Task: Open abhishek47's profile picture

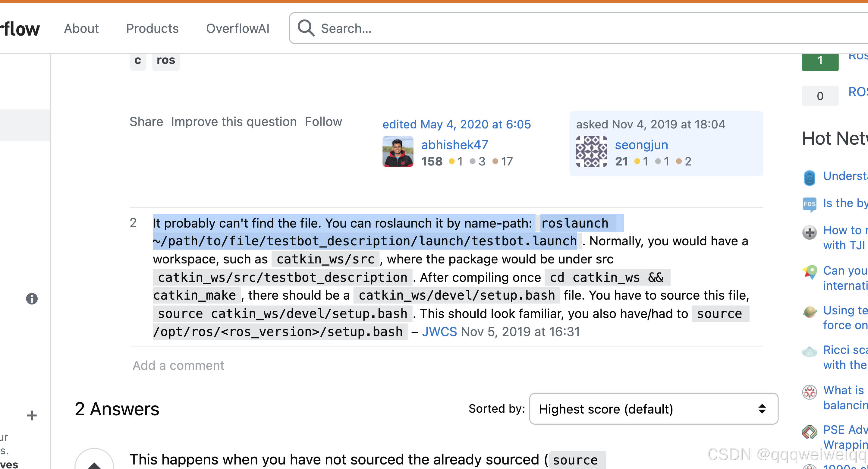Action: pyautogui.click(x=398, y=152)
